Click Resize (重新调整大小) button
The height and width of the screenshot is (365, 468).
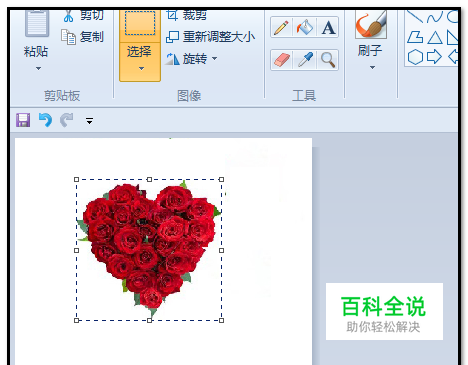pos(210,37)
